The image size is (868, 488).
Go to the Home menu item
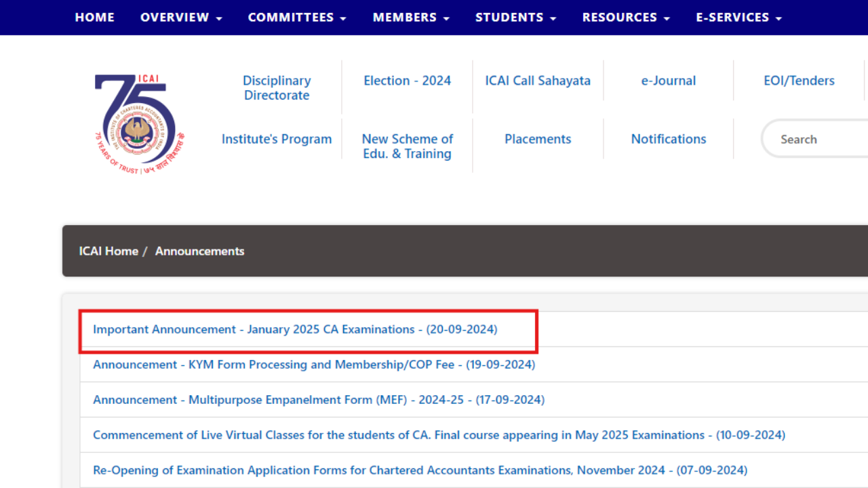tap(94, 18)
